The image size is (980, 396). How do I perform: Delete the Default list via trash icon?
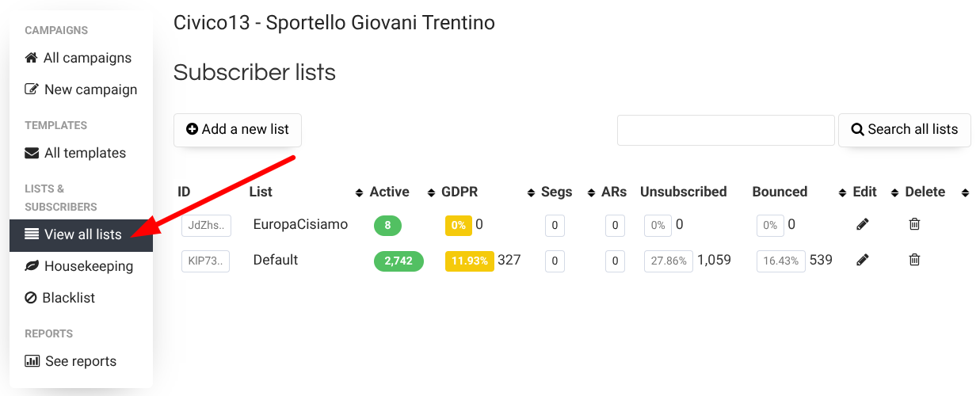click(914, 259)
